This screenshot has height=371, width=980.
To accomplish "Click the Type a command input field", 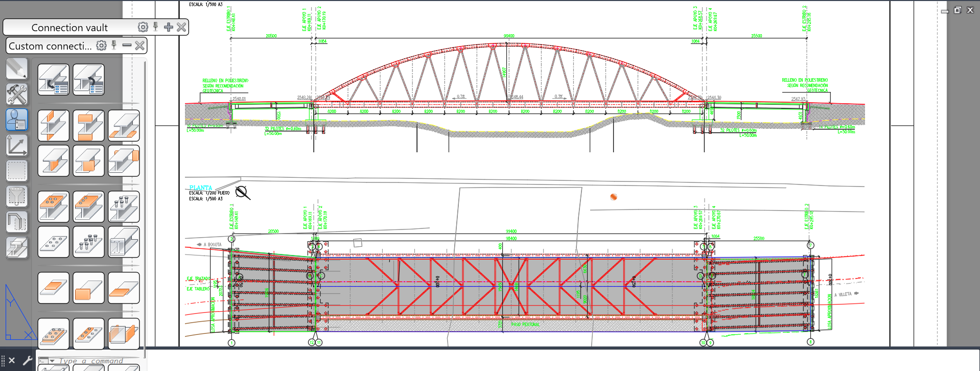I will click(x=92, y=361).
